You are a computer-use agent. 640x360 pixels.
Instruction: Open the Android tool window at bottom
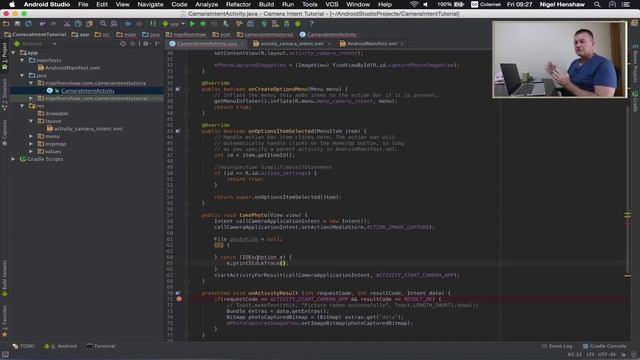(60, 346)
